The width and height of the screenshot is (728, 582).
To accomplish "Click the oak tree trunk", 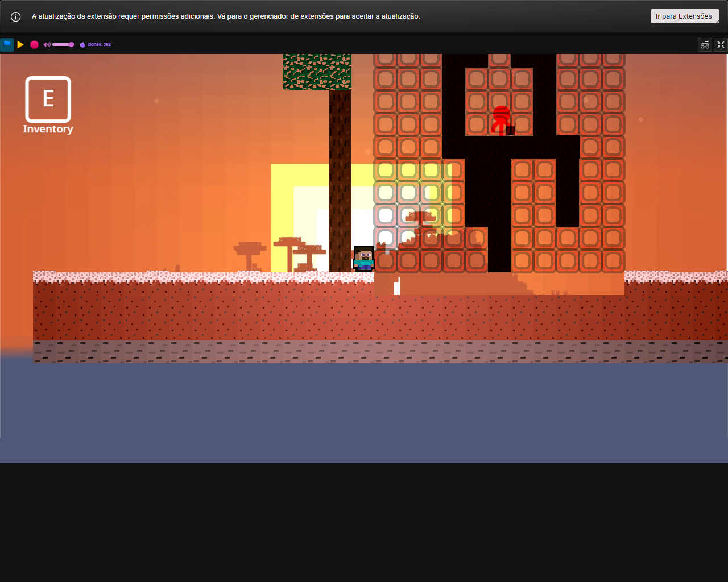I will pos(340,181).
